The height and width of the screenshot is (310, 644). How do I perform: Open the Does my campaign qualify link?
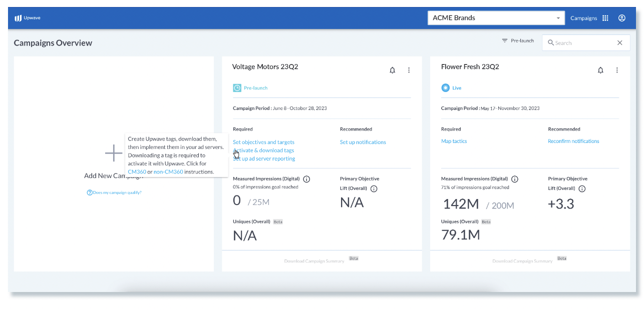117,192
